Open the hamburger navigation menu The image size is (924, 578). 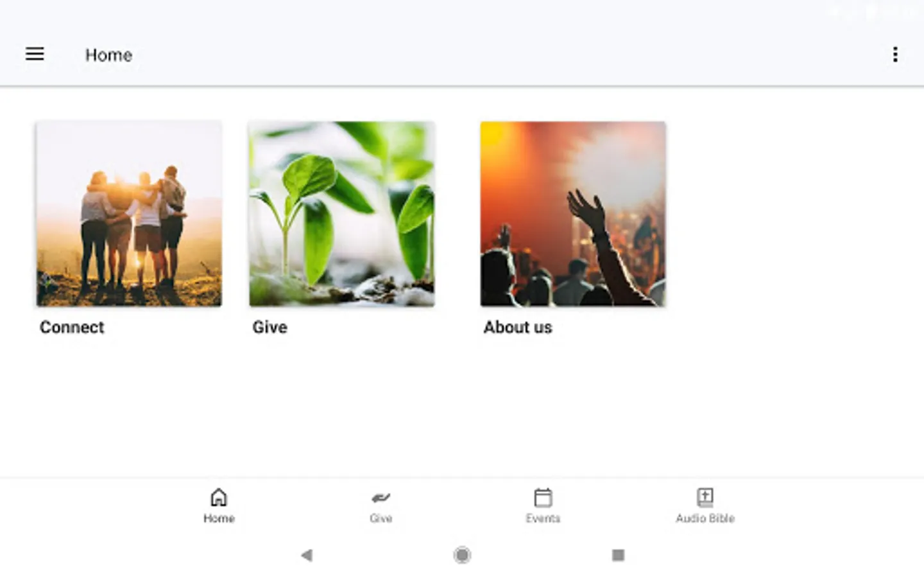(35, 54)
